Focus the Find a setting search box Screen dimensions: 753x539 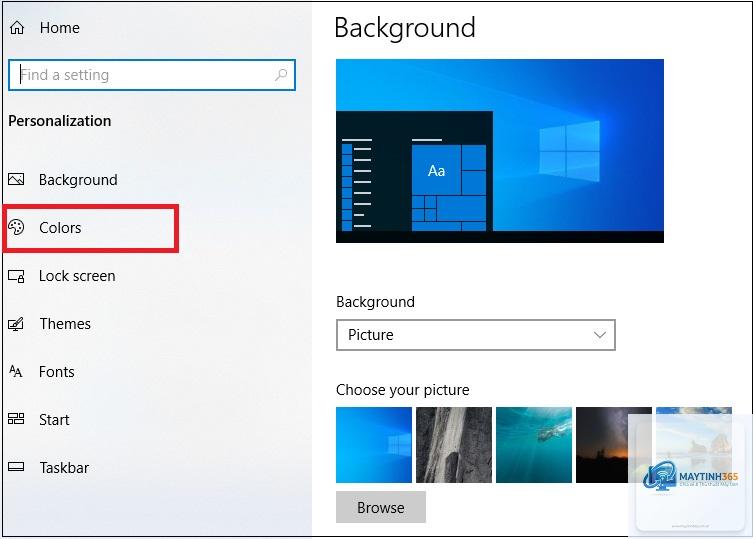(152, 75)
